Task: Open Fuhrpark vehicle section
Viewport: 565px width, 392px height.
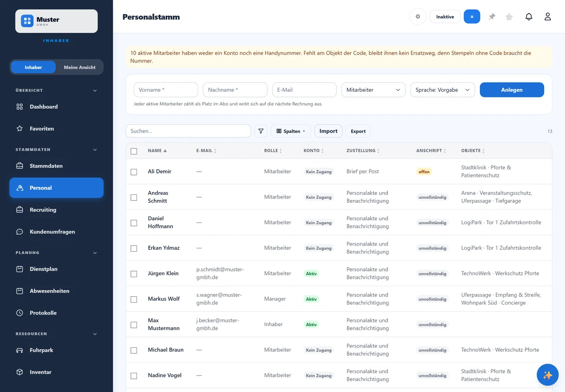Action: point(56,350)
